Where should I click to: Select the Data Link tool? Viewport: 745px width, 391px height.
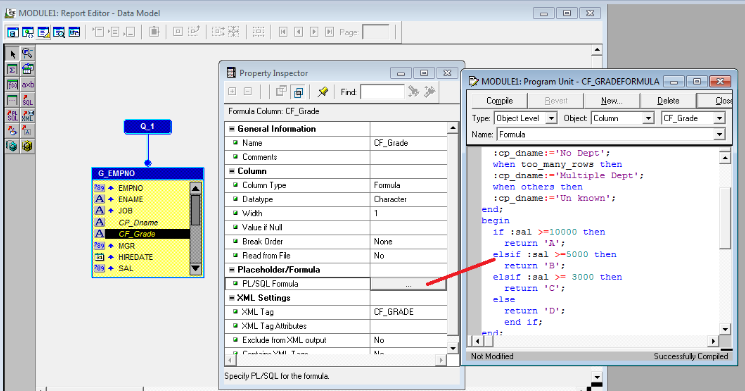coord(28,69)
